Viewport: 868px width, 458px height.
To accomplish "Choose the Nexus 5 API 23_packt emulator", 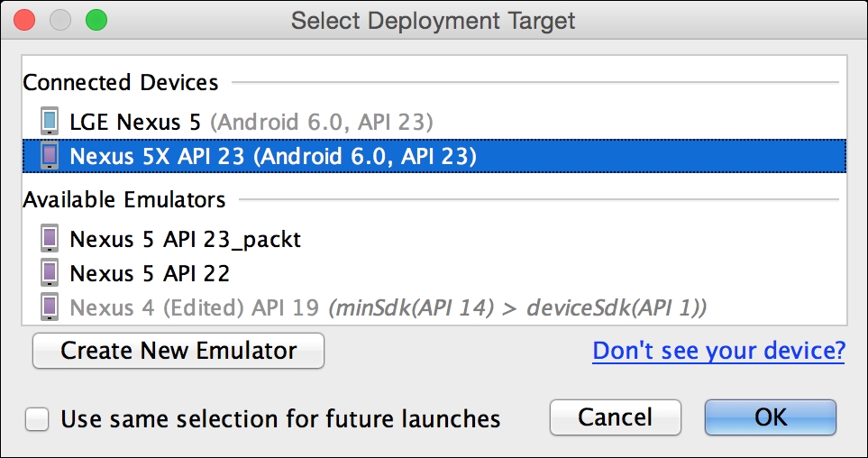I will tap(185, 239).
